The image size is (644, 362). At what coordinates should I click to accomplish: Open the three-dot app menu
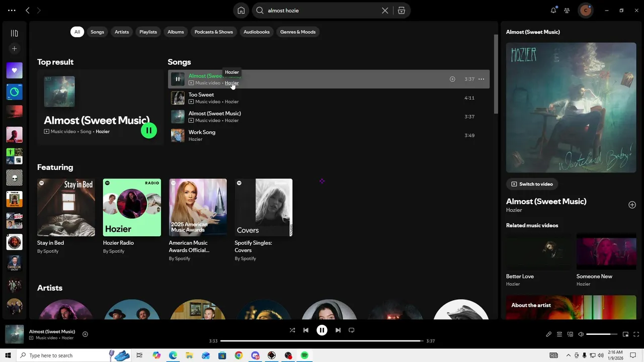click(12, 10)
